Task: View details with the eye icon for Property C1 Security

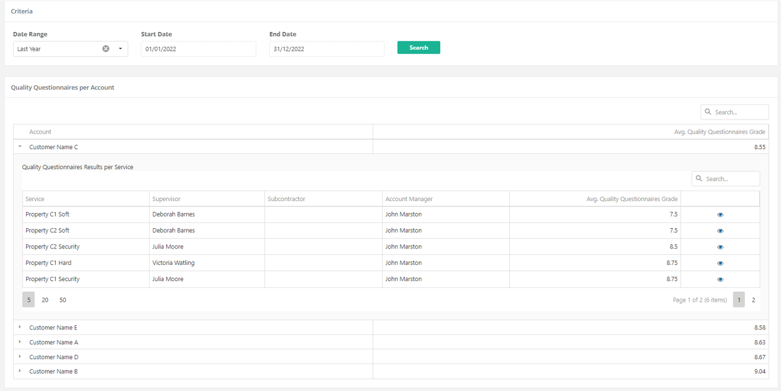Action: [x=720, y=279]
